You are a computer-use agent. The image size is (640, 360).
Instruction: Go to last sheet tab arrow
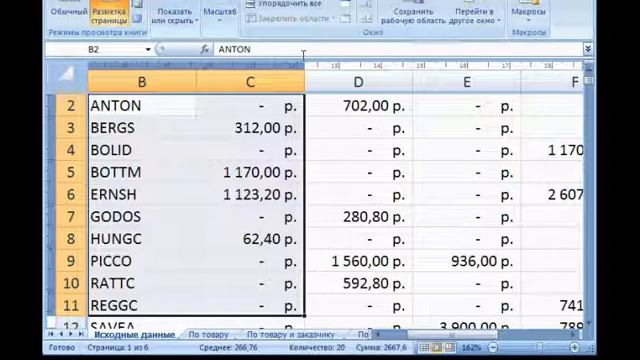point(81,334)
